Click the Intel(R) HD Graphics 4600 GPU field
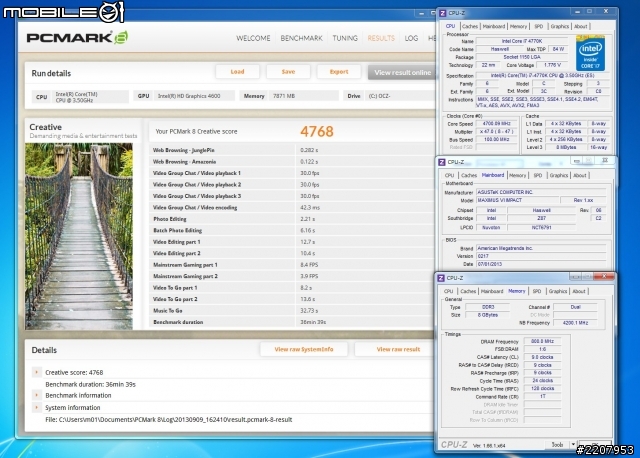This screenshot has width=640, height=458. point(195,96)
